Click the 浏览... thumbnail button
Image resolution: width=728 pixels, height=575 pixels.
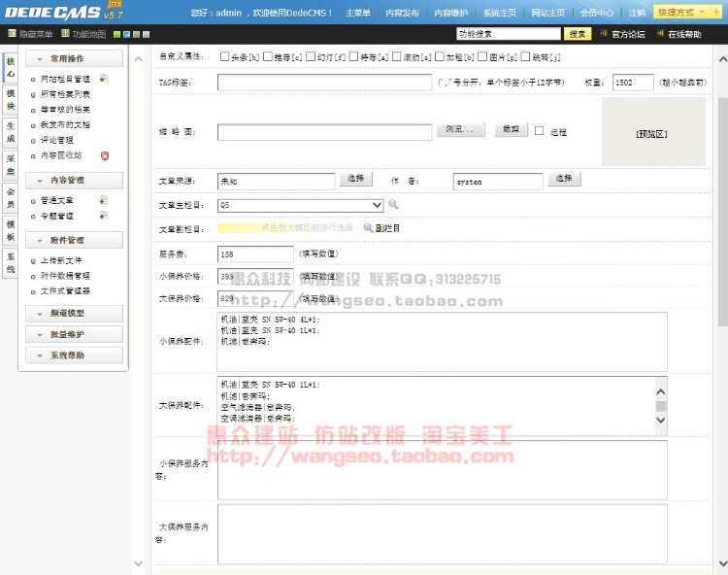pos(460,129)
